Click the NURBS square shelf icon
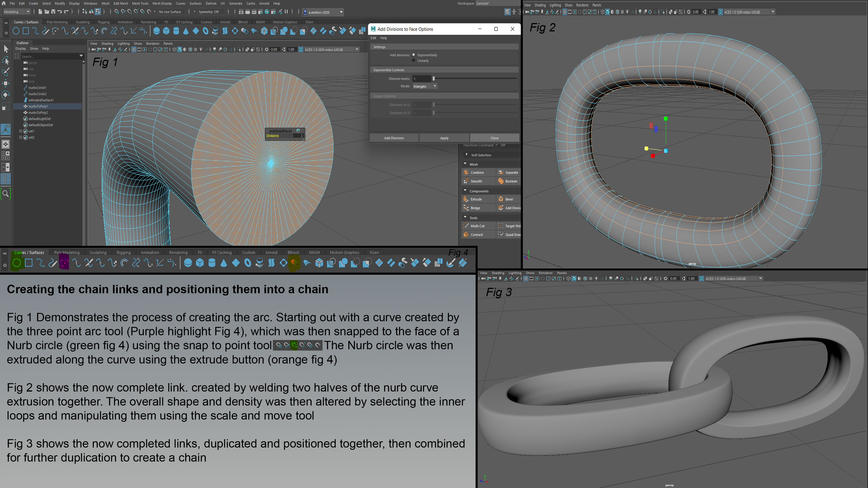This screenshot has height=488, width=868. (26, 31)
